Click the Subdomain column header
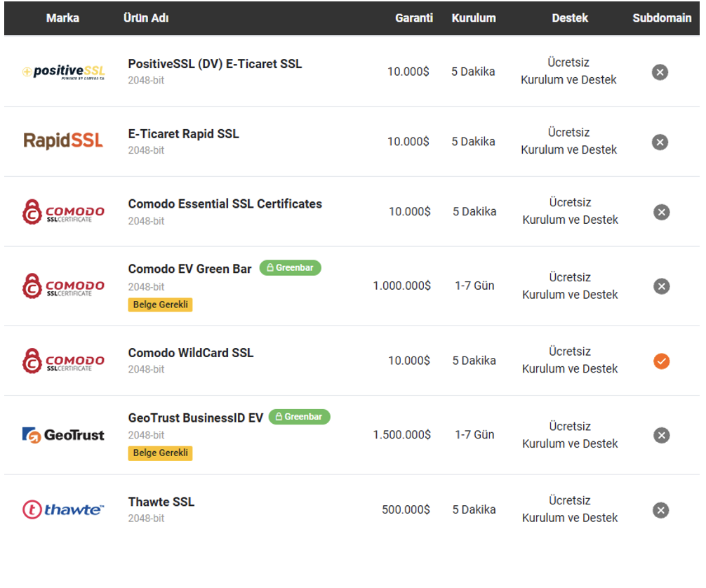Screen dimensions: 706x588 pyautogui.click(x=661, y=18)
